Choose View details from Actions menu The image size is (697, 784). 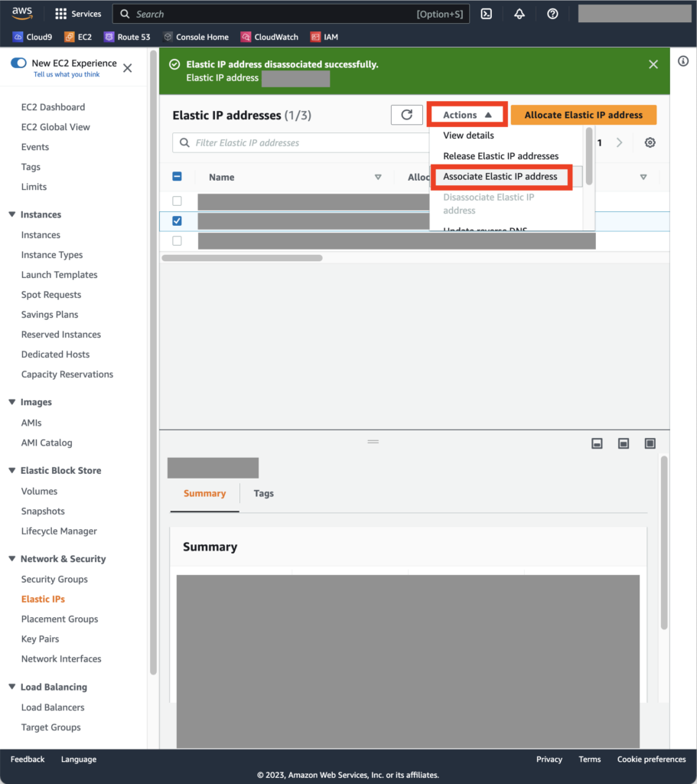pos(469,136)
